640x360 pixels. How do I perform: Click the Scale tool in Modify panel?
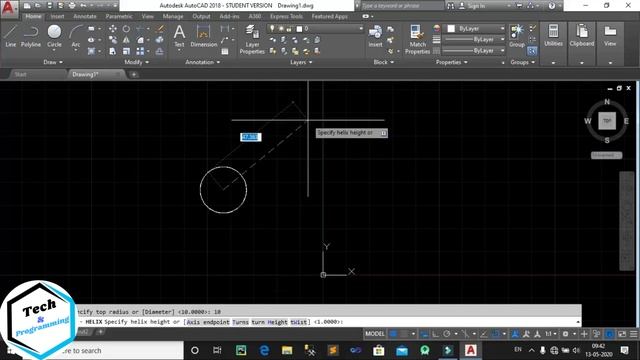[x=126, y=51]
